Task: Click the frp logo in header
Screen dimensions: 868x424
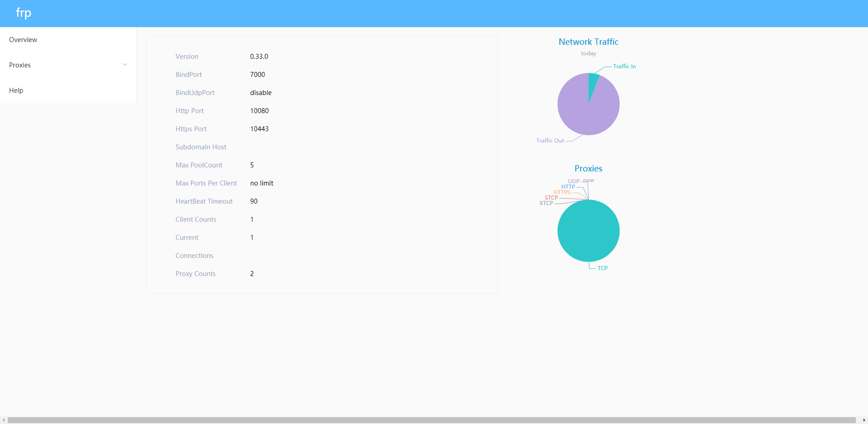Action: 24,13
